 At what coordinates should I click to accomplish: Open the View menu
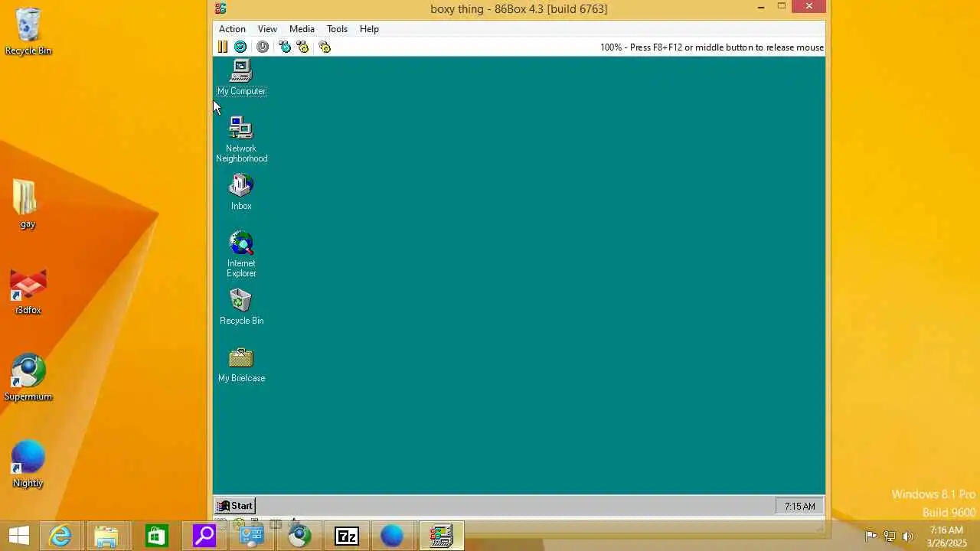point(267,29)
